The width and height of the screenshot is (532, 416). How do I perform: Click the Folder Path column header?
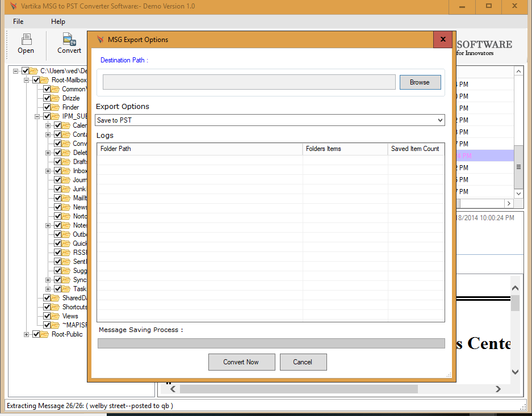pyautogui.click(x=200, y=149)
